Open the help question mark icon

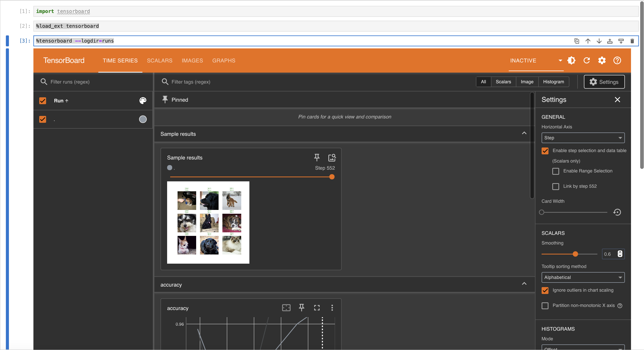[617, 60]
